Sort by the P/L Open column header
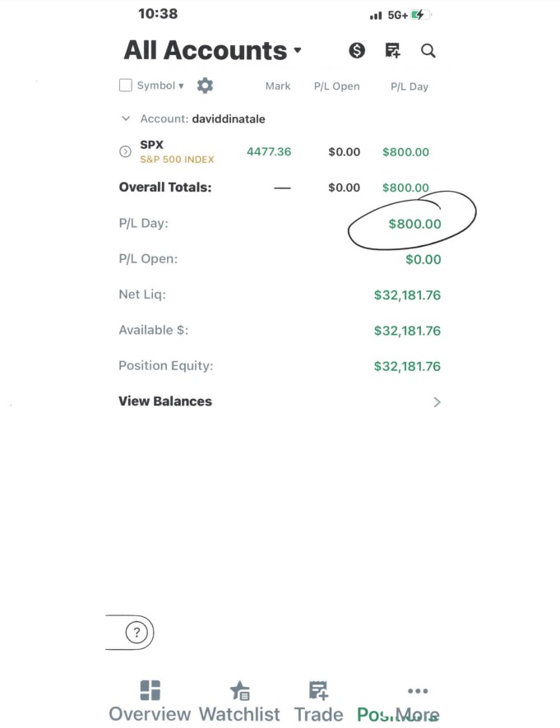This screenshot has width=560, height=728. [337, 86]
